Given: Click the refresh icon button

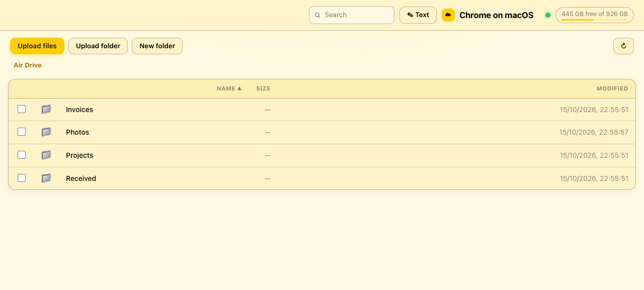Looking at the screenshot, I should click(623, 46).
